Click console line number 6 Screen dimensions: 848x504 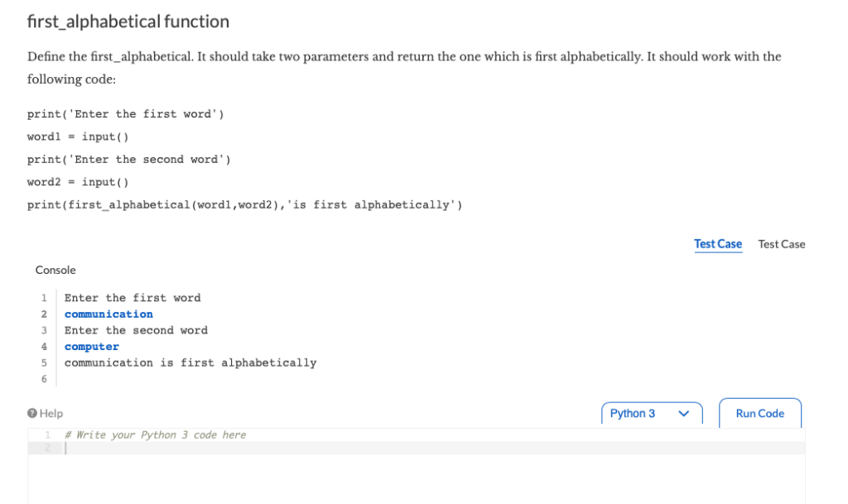tap(43, 378)
